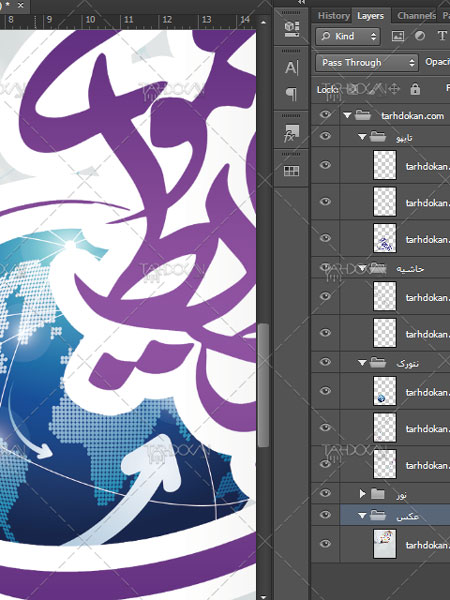Select the نتورک group name
The width and height of the screenshot is (450, 600).
[407, 362]
